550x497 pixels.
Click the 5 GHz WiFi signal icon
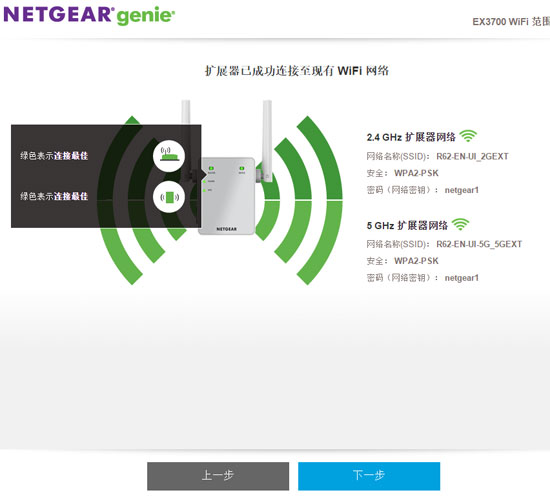(x=460, y=224)
